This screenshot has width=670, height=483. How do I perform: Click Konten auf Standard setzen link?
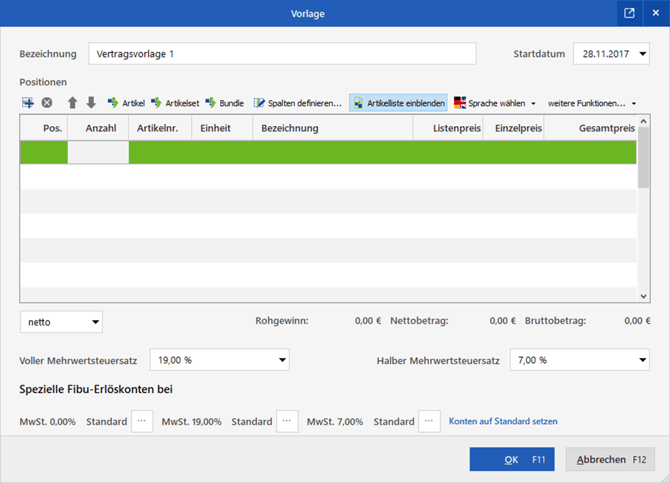503,422
